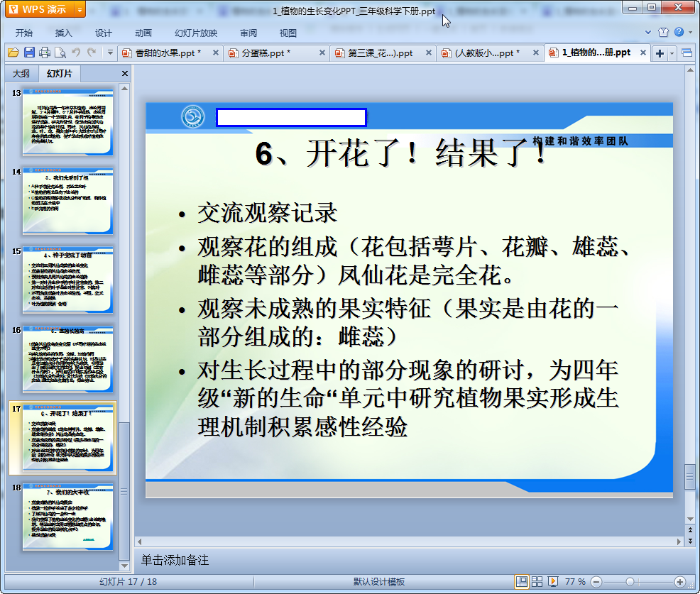Screen dimensions: 700x594
Task: Click the zoom in plus button
Action: pyautogui.click(x=679, y=581)
